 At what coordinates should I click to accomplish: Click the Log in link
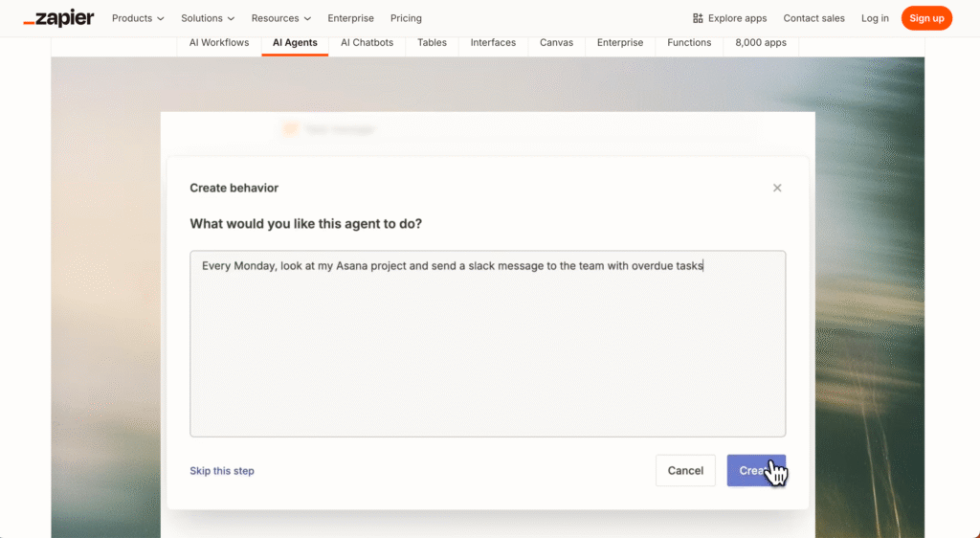point(875,18)
